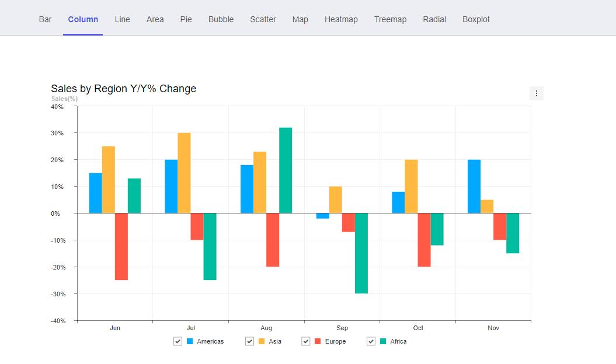
Task: Click the Africa bar for August
Action: coord(286,170)
